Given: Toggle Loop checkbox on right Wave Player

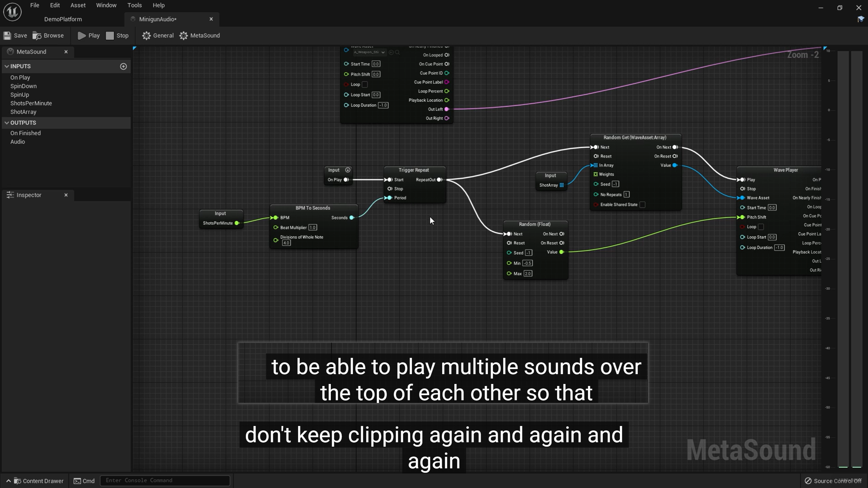Looking at the screenshot, I should (761, 227).
